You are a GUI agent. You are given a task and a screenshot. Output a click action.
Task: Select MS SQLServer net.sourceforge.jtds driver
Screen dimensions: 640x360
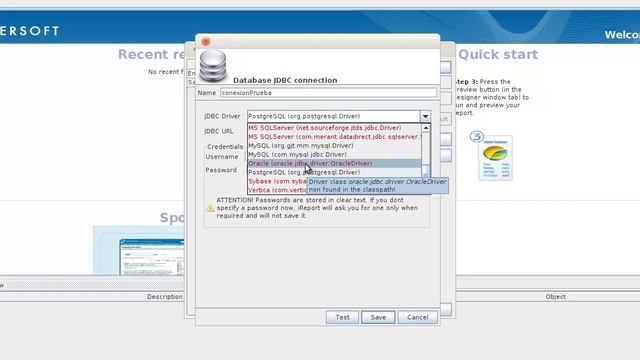click(x=334, y=128)
